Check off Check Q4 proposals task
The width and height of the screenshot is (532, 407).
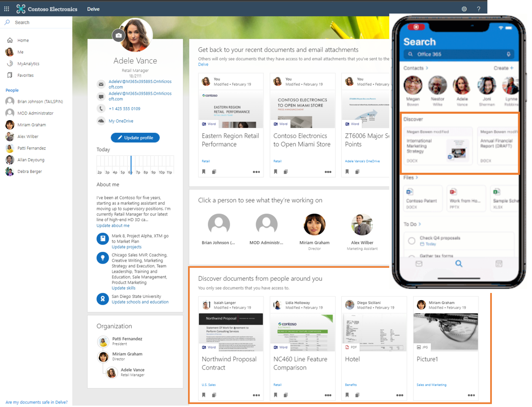point(412,241)
